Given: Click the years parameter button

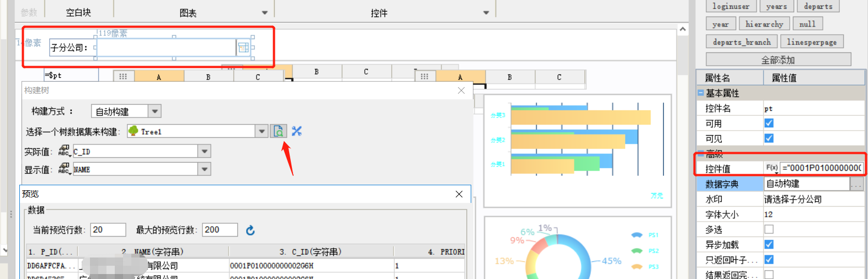Looking at the screenshot, I should tap(776, 7).
